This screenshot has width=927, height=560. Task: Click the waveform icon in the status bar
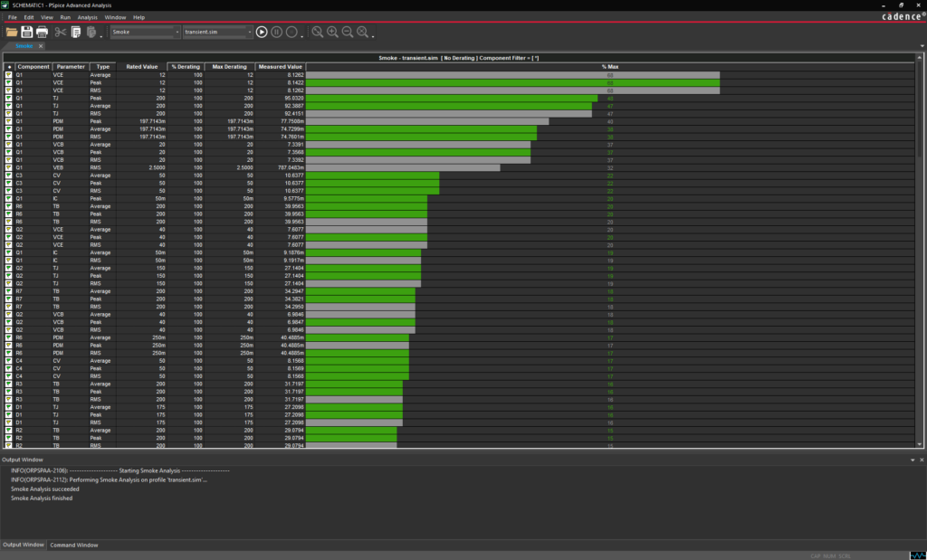(x=918, y=555)
